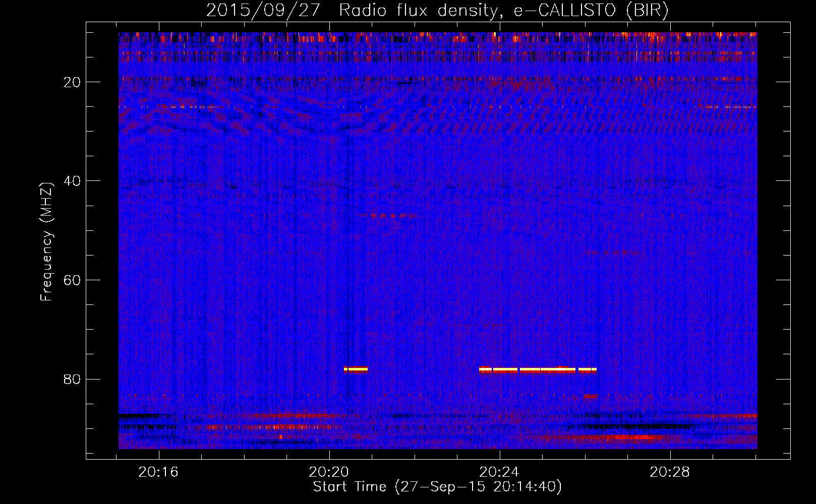Click the long yellow emission line after 20:24
Screen dimensions: 816x504
tap(538, 369)
